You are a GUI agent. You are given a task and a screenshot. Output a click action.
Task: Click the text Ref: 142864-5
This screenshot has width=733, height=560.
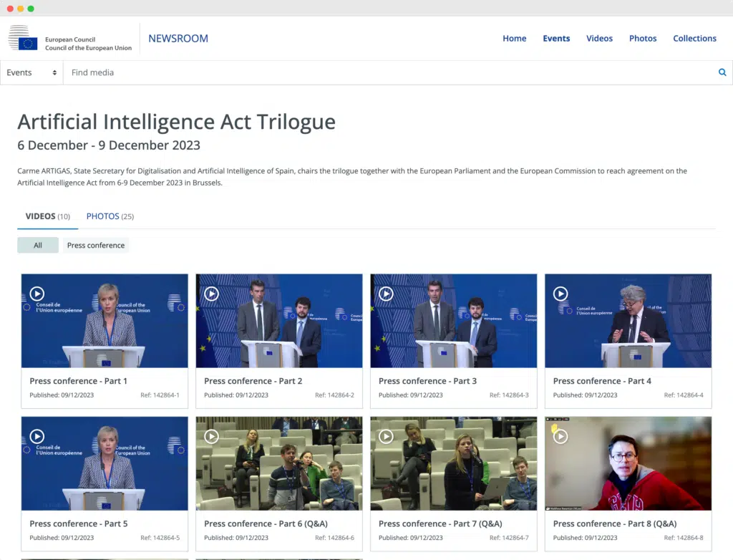coord(160,538)
